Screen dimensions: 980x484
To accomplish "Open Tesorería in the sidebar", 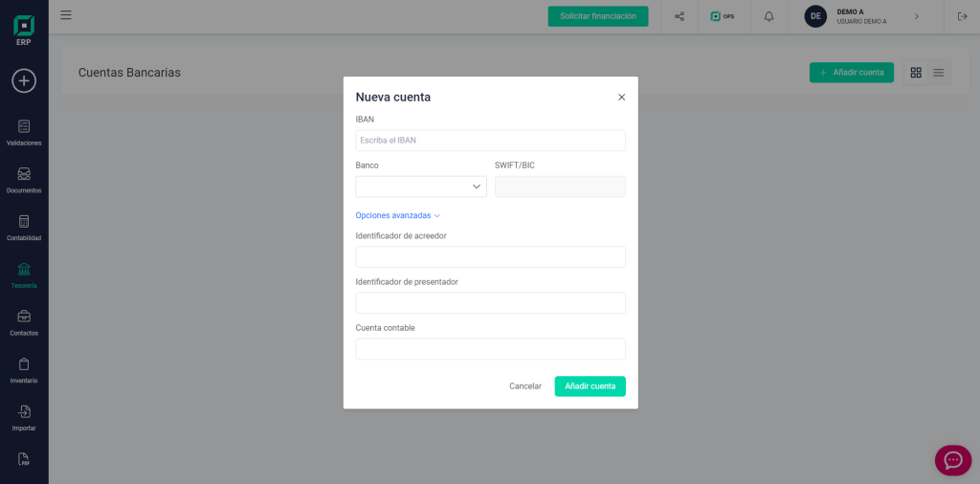I will coord(24,275).
